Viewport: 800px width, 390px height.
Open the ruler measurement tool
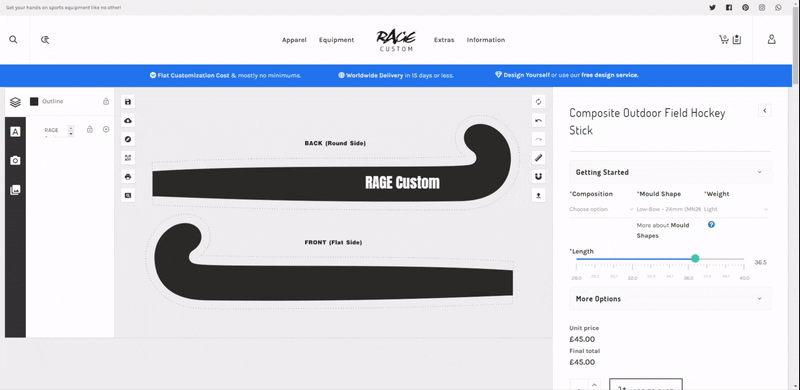pos(538,158)
